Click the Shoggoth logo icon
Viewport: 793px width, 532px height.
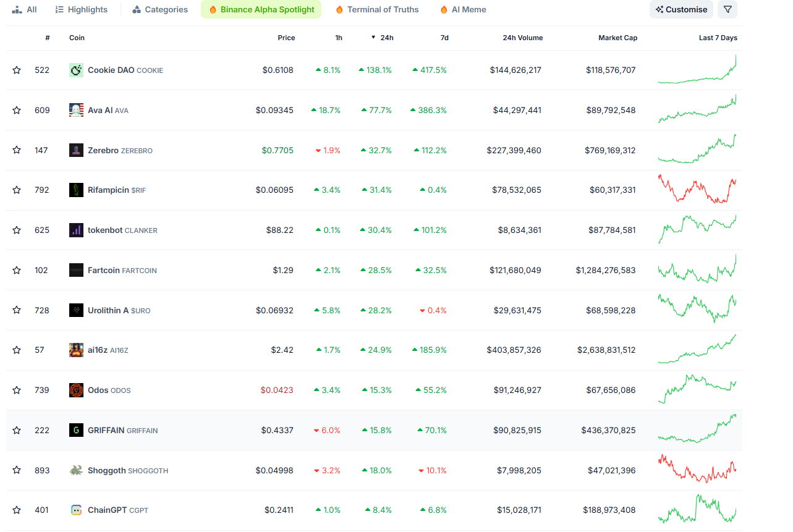76,470
